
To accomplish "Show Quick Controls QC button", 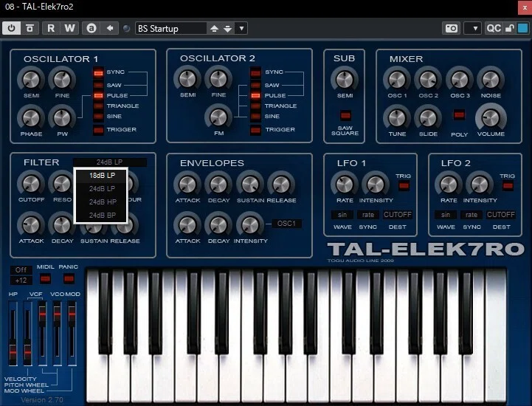I will point(494,28).
